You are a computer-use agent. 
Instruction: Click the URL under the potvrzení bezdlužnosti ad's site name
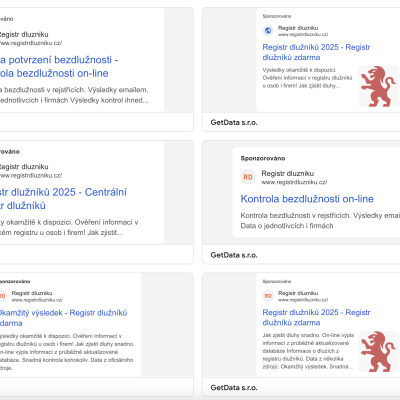click(31, 43)
